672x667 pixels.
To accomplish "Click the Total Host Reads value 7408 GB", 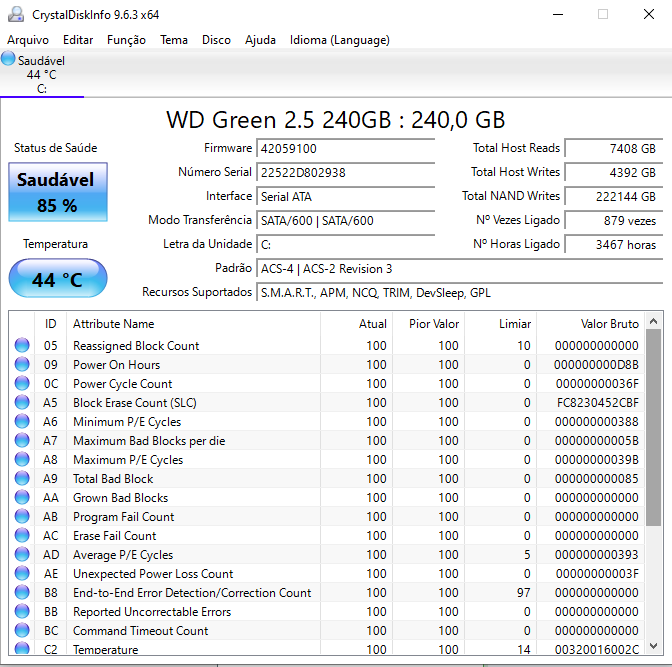I will click(x=614, y=148).
